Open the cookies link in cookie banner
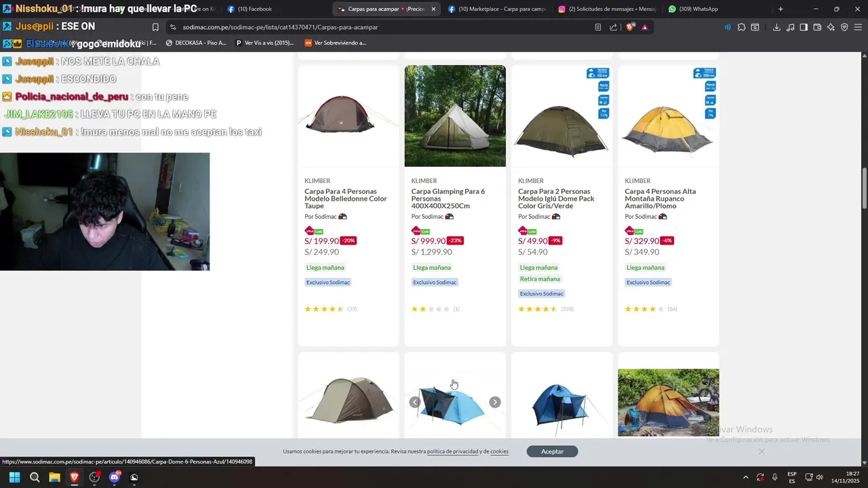The height and width of the screenshot is (488, 868). point(499,451)
